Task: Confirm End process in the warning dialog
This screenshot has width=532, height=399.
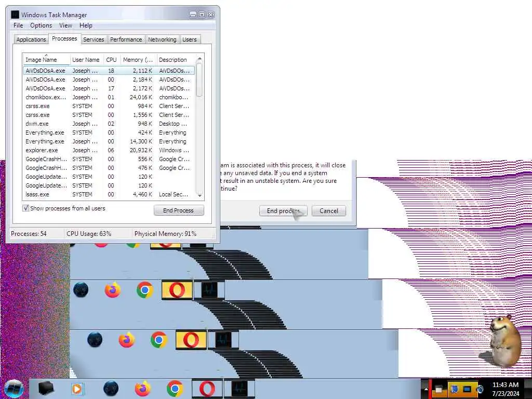Action: click(x=283, y=211)
